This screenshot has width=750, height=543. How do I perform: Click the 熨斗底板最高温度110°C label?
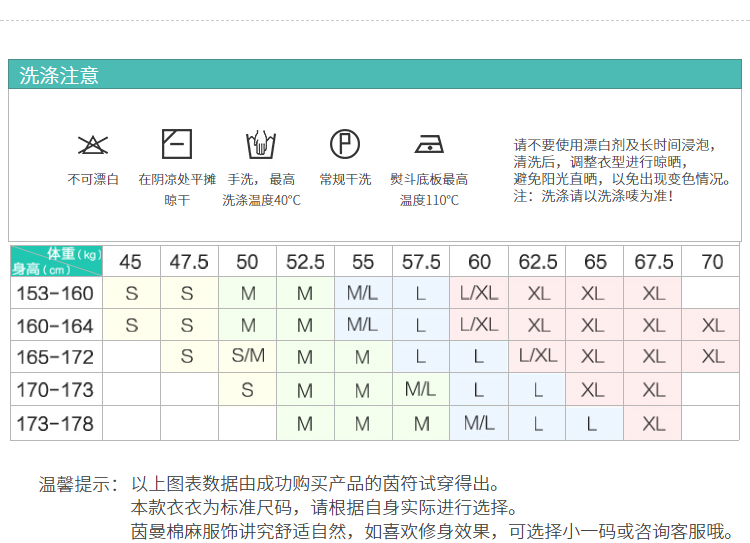pyautogui.click(x=429, y=189)
